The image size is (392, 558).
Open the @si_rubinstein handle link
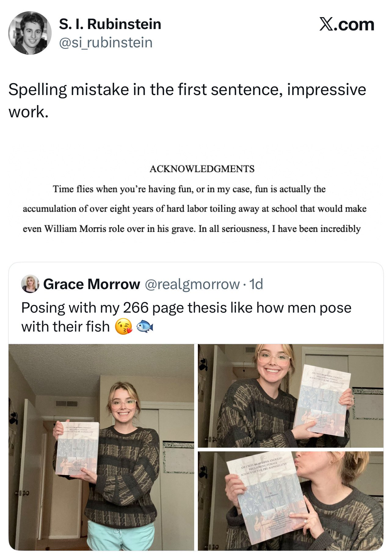106,42
